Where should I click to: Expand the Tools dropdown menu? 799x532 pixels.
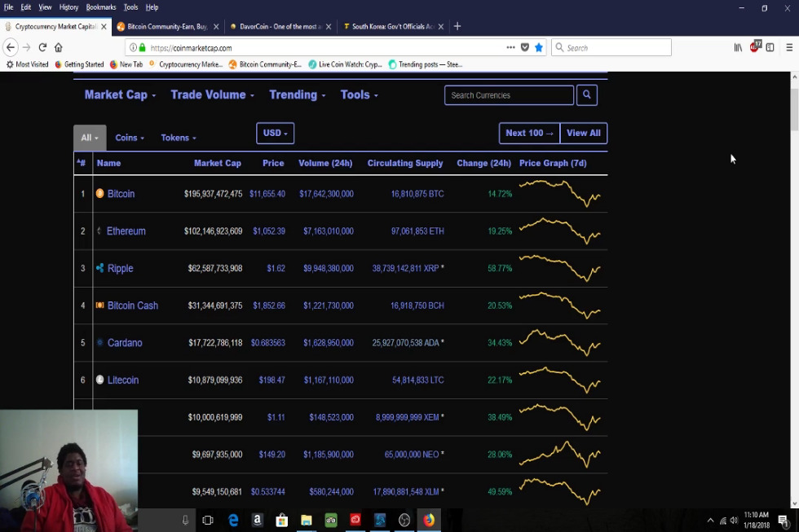360,95
